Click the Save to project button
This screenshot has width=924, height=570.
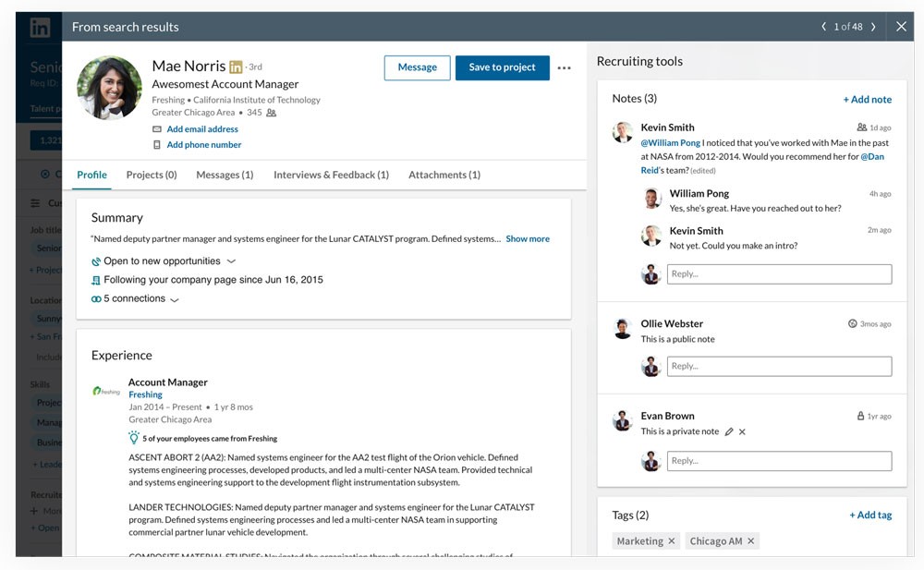click(502, 67)
